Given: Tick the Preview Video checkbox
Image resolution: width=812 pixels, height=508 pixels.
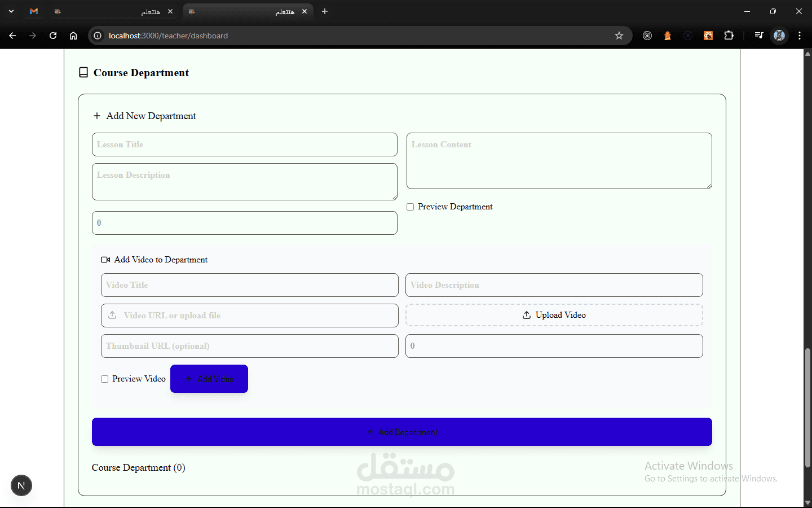Looking at the screenshot, I should [105, 379].
